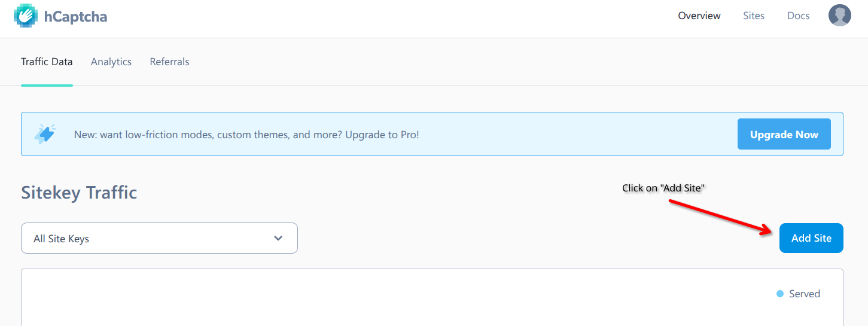Select the Traffic Data tab
The width and height of the screenshot is (868, 326).
pos(47,62)
